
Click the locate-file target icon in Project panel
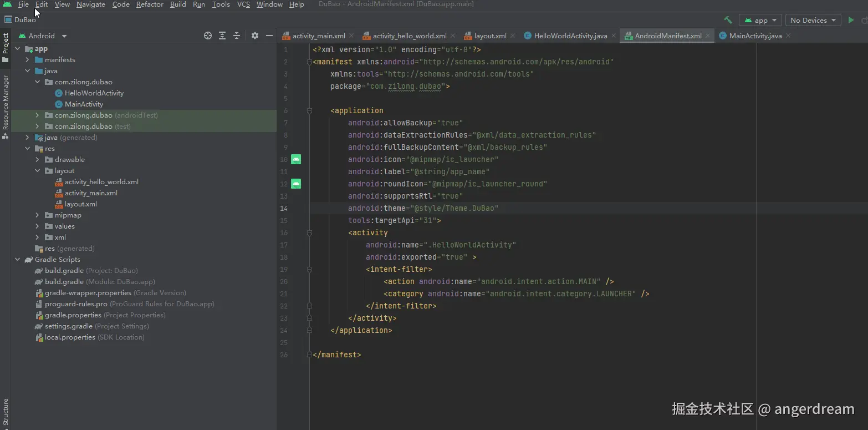click(x=208, y=36)
